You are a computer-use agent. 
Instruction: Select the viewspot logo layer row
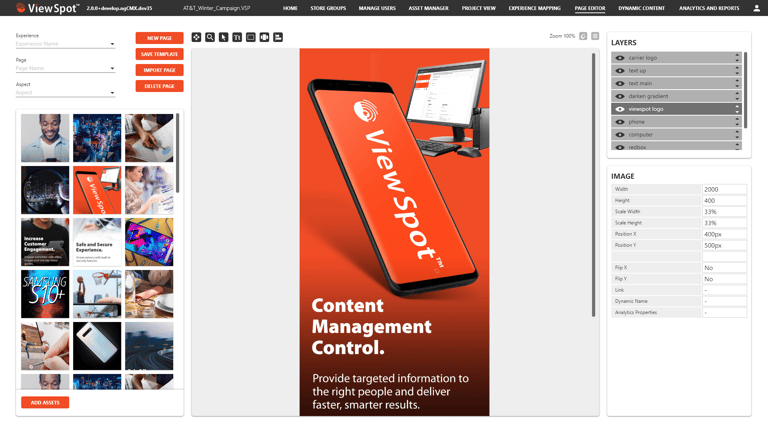click(x=676, y=109)
